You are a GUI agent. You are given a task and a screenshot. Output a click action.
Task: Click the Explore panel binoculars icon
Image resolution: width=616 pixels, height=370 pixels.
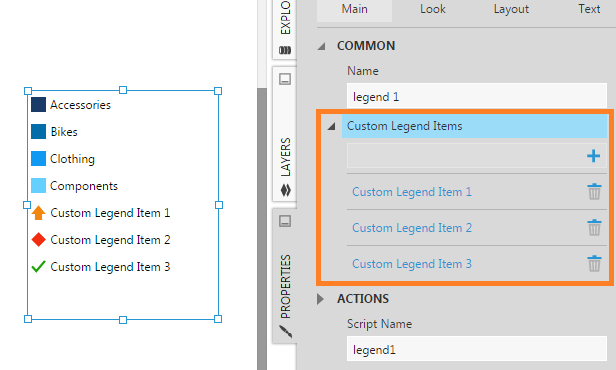pos(285,50)
